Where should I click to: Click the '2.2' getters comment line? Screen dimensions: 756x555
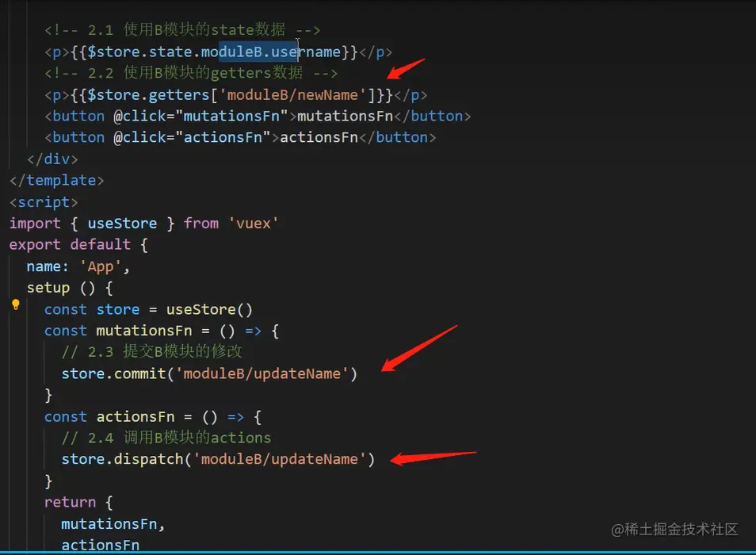tap(191, 73)
